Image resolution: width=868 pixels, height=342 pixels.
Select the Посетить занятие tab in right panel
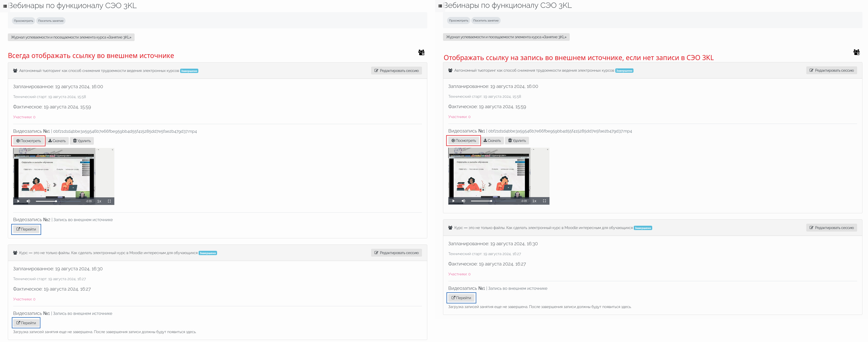(485, 21)
